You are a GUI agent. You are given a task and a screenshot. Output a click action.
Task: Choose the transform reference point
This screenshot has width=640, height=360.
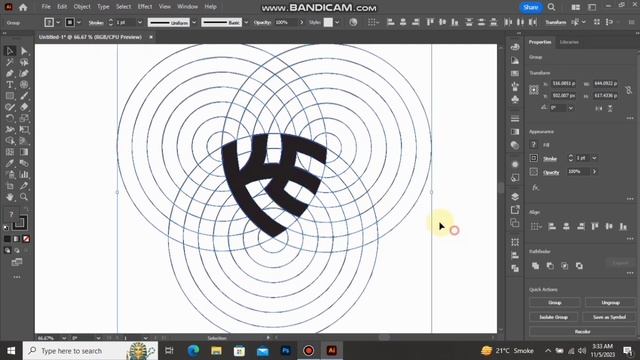534,90
